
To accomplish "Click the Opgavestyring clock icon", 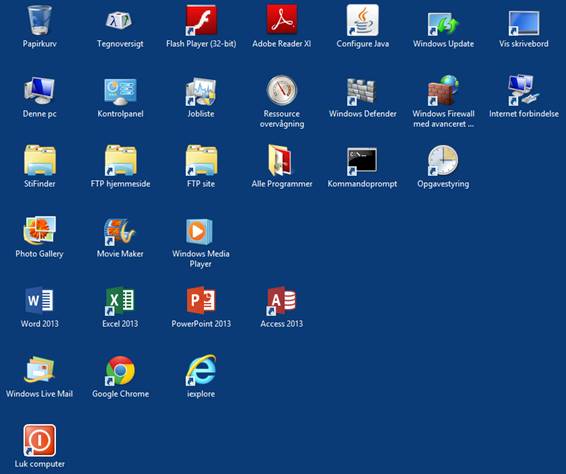I will (x=443, y=160).
